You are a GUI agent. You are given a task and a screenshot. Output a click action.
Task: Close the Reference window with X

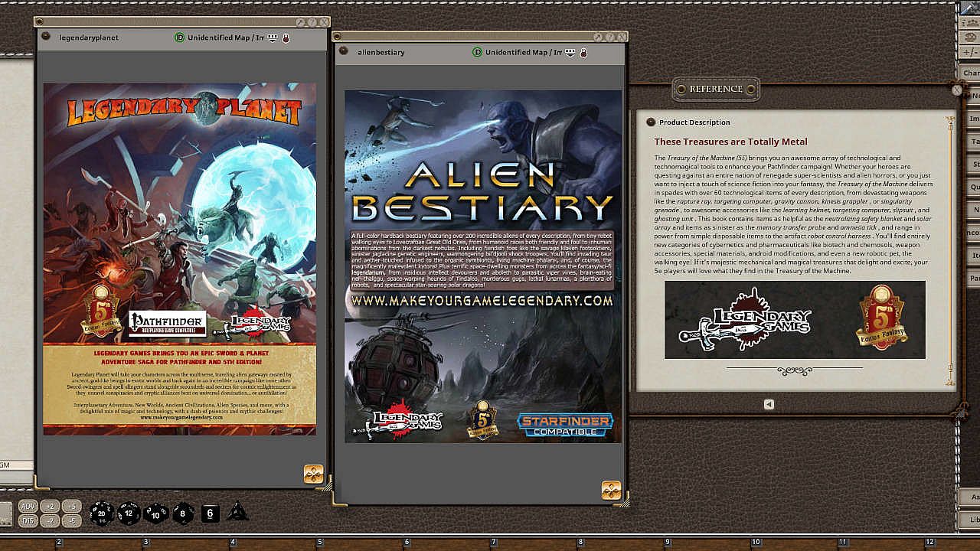(957, 90)
